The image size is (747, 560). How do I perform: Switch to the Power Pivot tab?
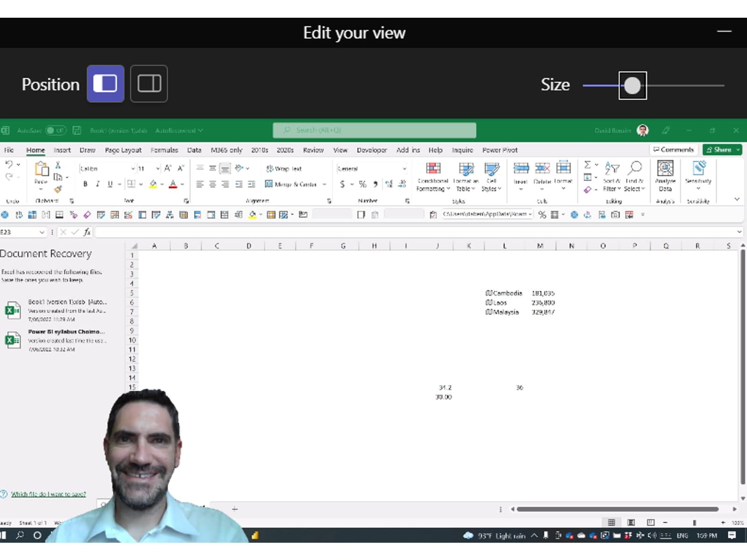coord(500,150)
